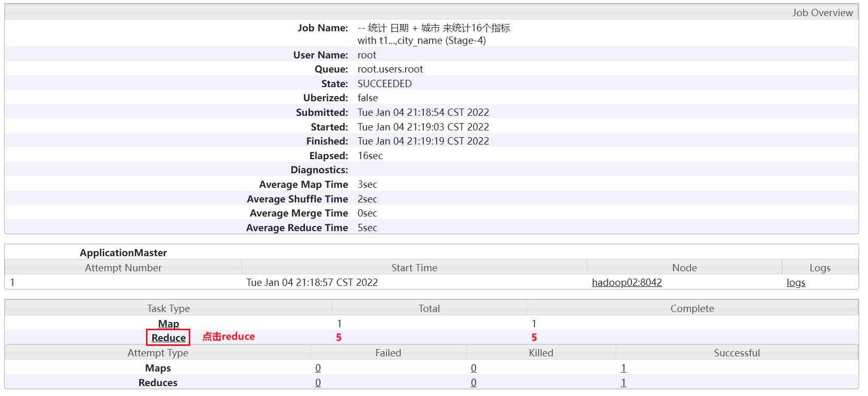Click the Killed column header
Screen dimensions: 868x396
point(541,353)
